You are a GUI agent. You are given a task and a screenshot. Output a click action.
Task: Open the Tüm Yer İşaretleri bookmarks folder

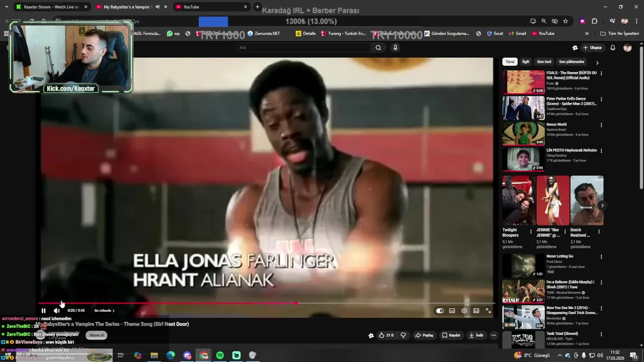click(619, 34)
